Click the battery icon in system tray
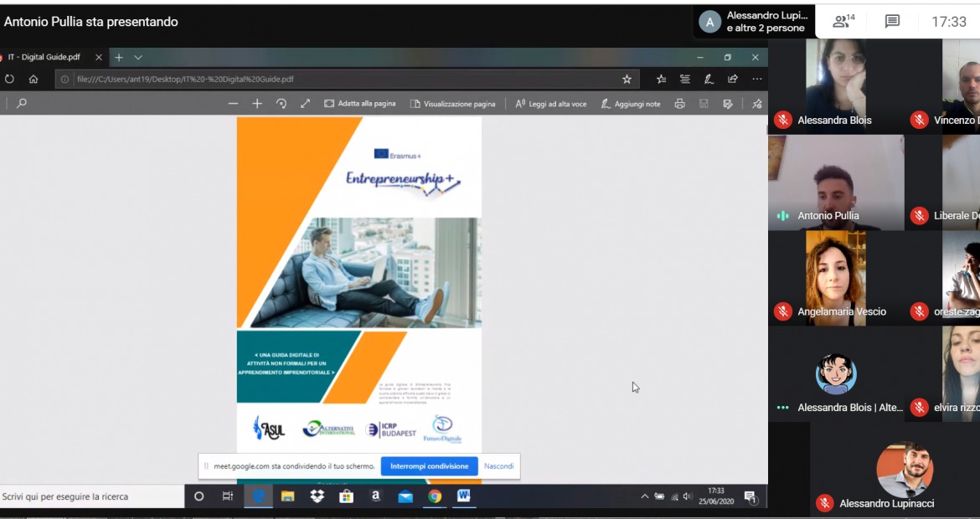 659,496
